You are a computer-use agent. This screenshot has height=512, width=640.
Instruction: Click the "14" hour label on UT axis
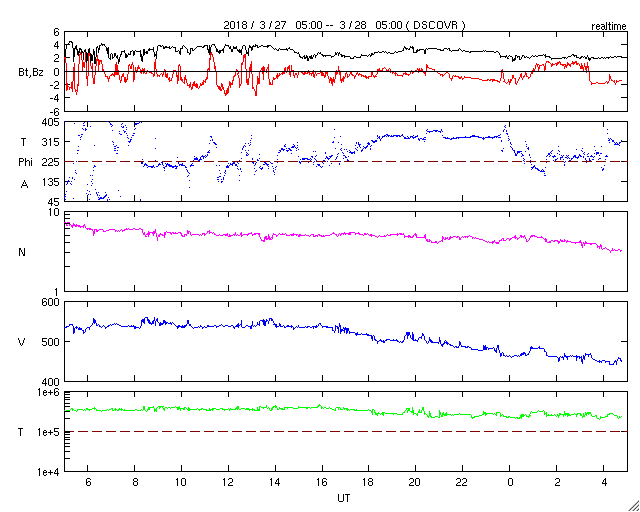coord(275,482)
